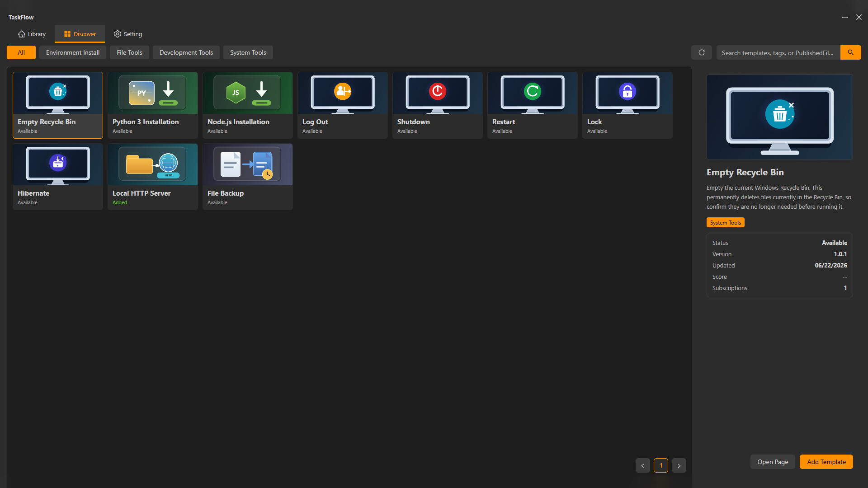Click the Add Template button
This screenshot has width=868, height=488.
826,462
